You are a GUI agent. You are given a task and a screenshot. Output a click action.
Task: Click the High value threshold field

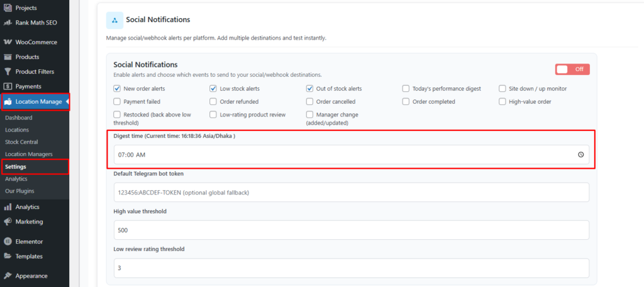coord(351,230)
